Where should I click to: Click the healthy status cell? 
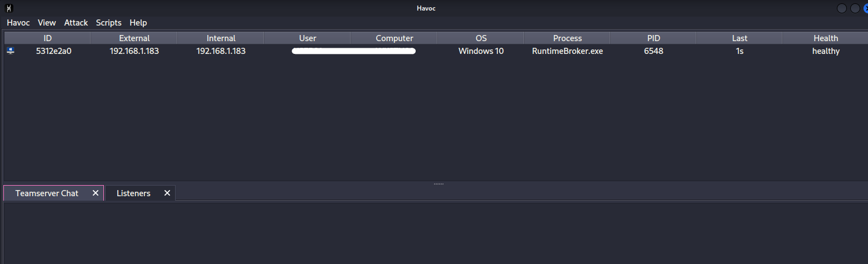[x=826, y=51]
